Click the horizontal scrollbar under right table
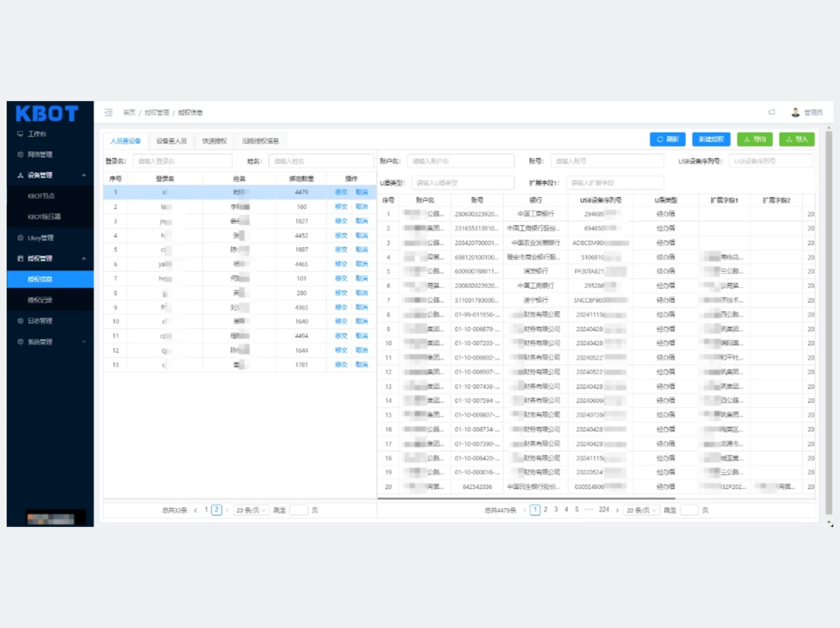Screen dimensions: 840x628 point(516,499)
